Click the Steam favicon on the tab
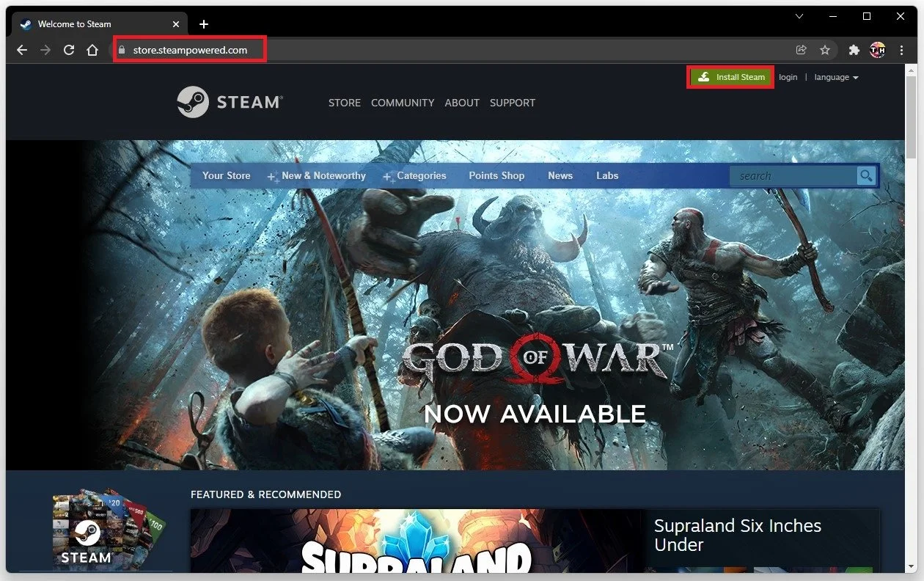 pyautogui.click(x=26, y=24)
